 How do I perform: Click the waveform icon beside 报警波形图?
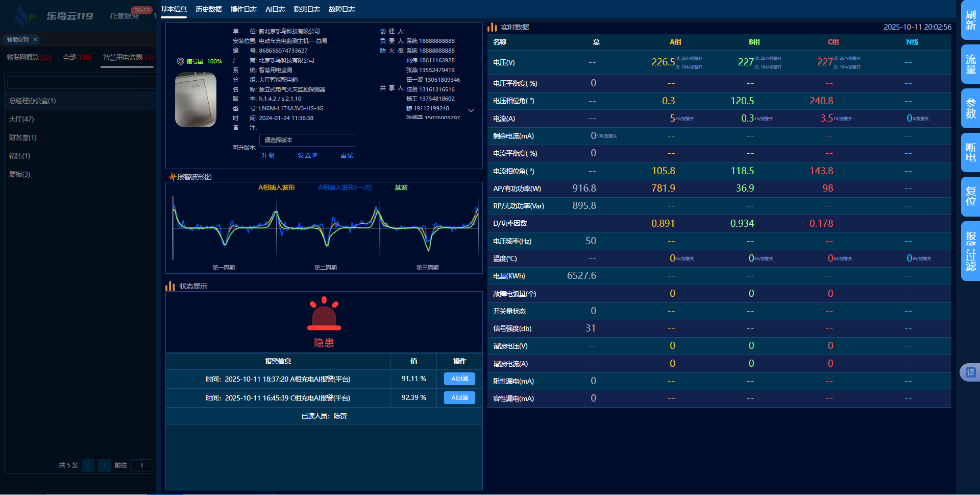tap(172, 177)
